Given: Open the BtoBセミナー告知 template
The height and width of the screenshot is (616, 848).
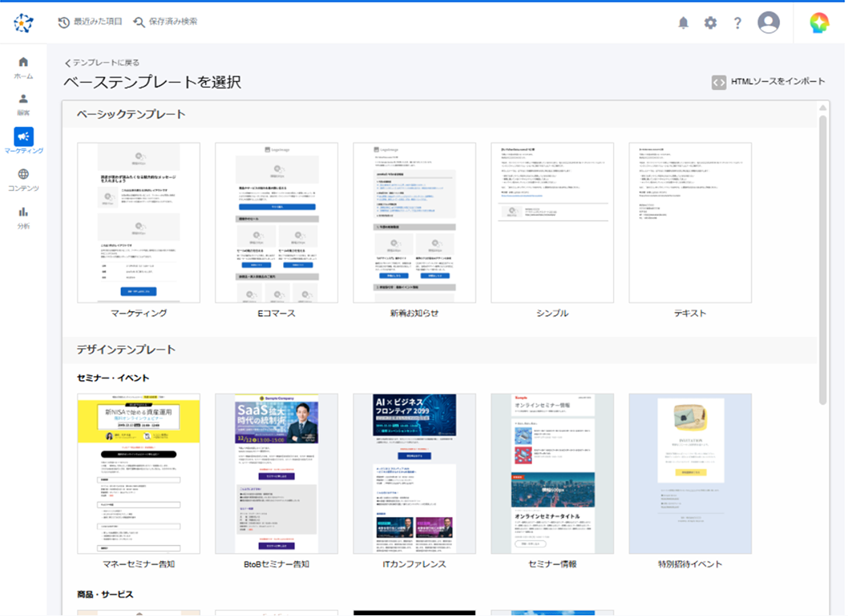Looking at the screenshot, I should point(276,474).
